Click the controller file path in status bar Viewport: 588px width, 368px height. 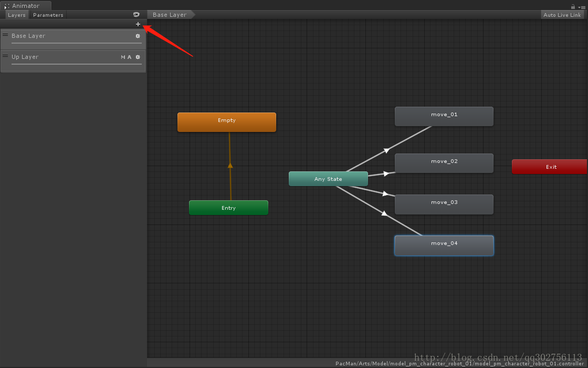click(x=459, y=363)
